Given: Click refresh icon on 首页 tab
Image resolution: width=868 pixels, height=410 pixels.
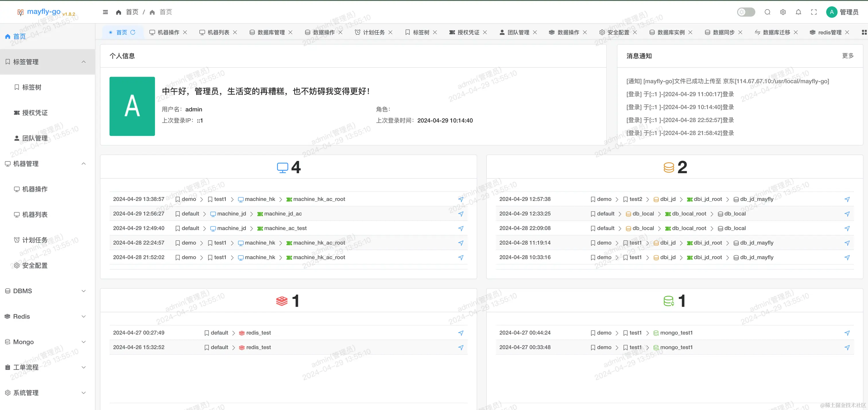Looking at the screenshot, I should pos(133,32).
